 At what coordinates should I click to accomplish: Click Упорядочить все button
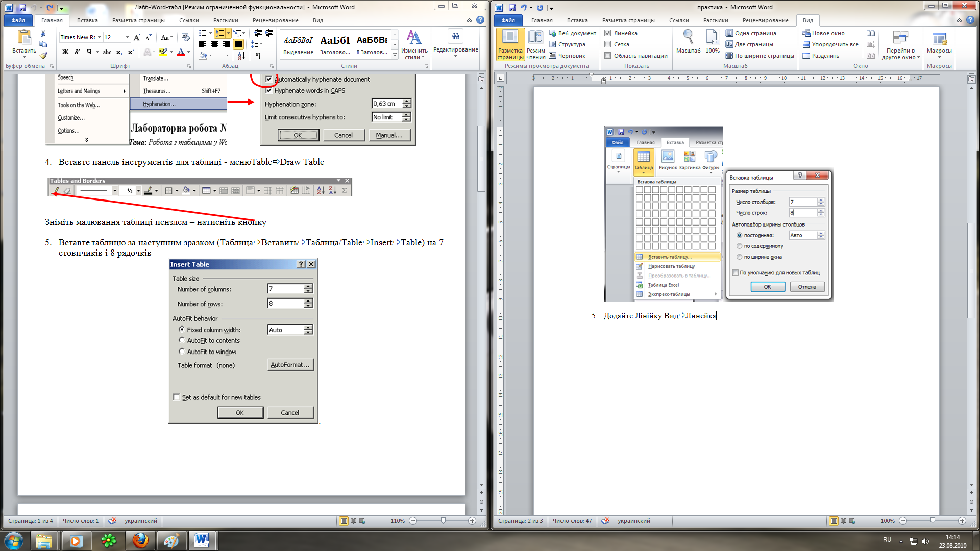tap(830, 44)
